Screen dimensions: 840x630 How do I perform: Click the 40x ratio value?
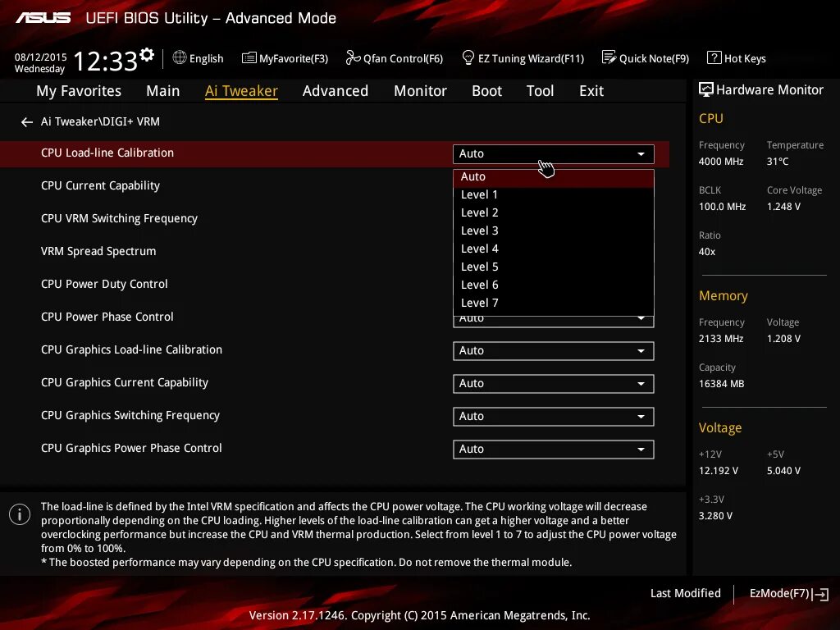(706, 252)
